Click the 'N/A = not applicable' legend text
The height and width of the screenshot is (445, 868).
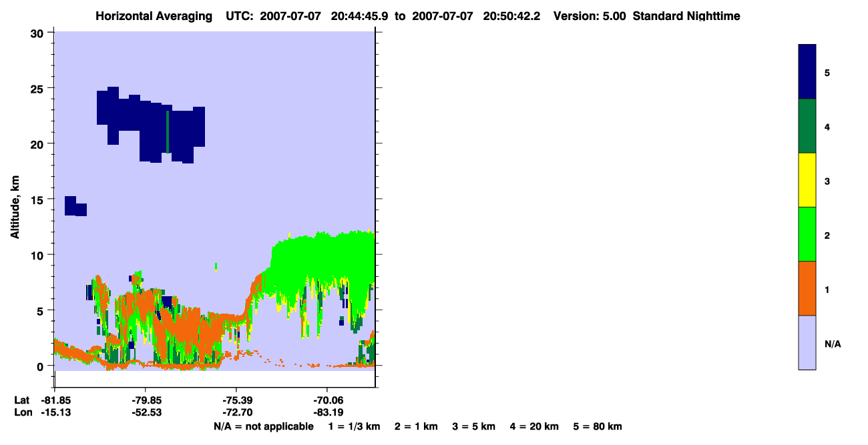pyautogui.click(x=264, y=426)
